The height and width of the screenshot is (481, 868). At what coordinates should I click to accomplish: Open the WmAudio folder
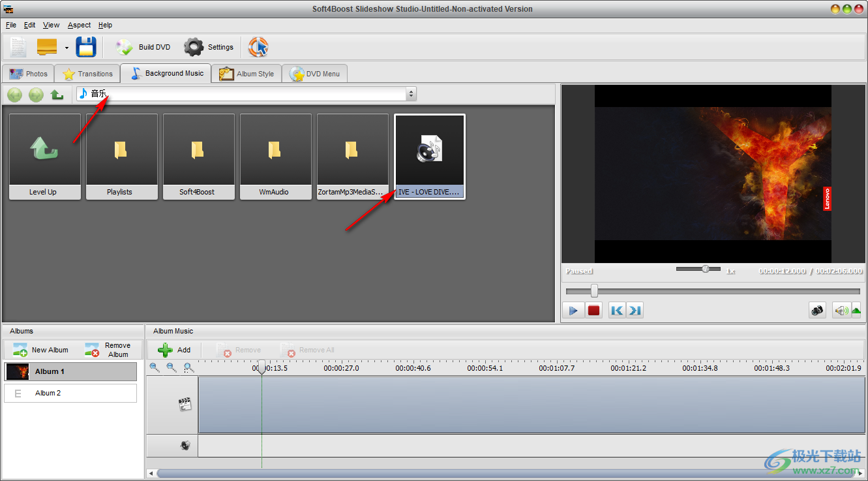pyautogui.click(x=276, y=157)
